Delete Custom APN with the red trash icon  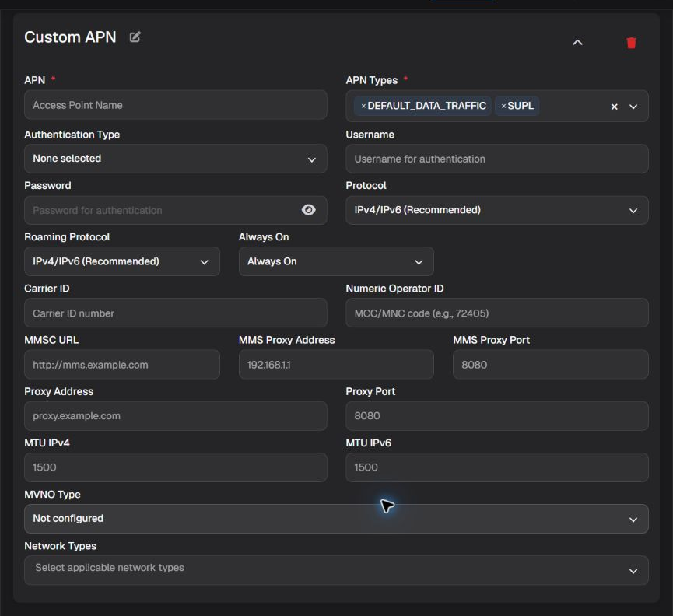click(x=631, y=43)
